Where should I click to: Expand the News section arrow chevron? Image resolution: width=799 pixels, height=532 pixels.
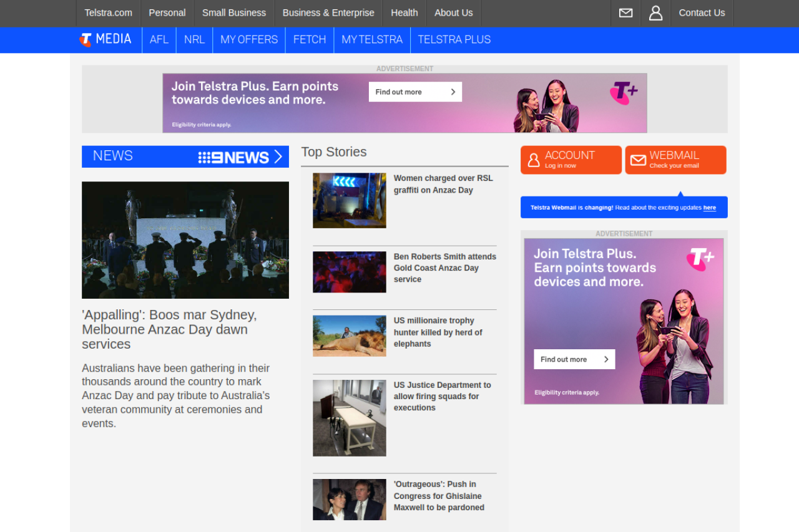[278, 157]
